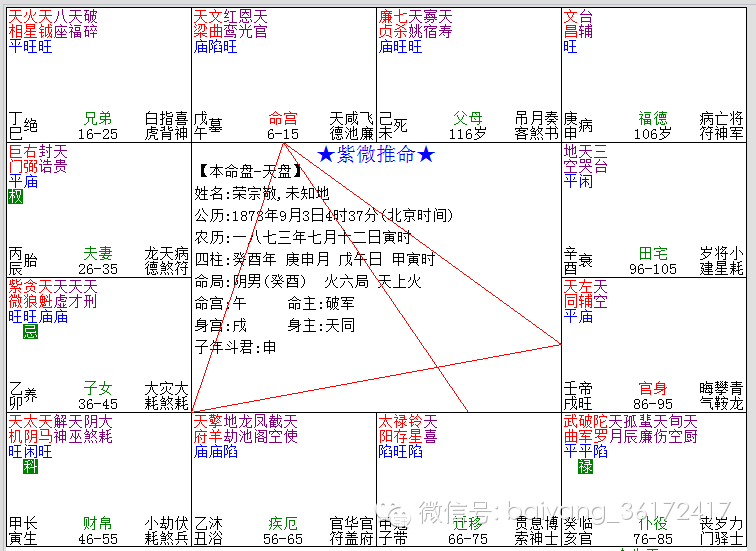Click the 财帛 palace label
This screenshot has height=551, width=756.
(98, 523)
